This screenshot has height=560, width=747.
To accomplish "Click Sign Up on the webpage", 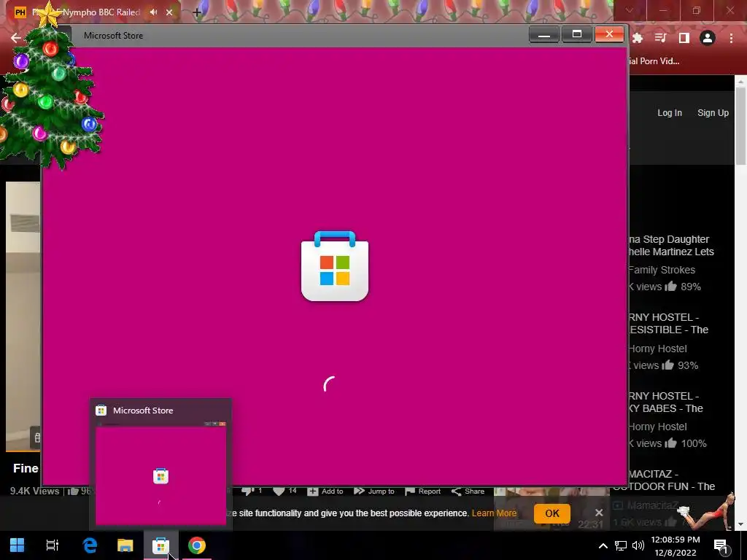I will click(713, 113).
